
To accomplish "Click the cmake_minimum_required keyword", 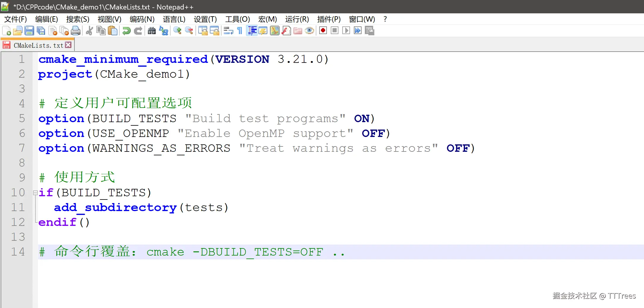I will pyautogui.click(x=123, y=59).
